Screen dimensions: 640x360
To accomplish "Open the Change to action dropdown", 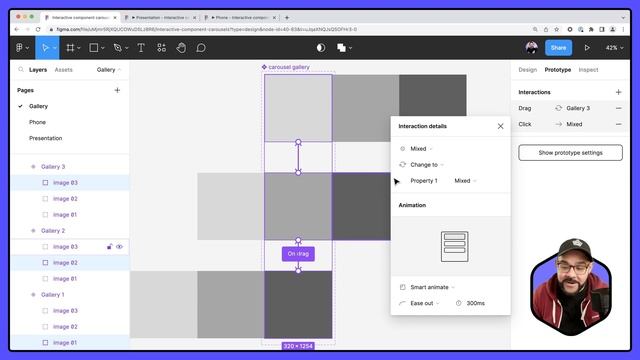I will pyautogui.click(x=427, y=164).
